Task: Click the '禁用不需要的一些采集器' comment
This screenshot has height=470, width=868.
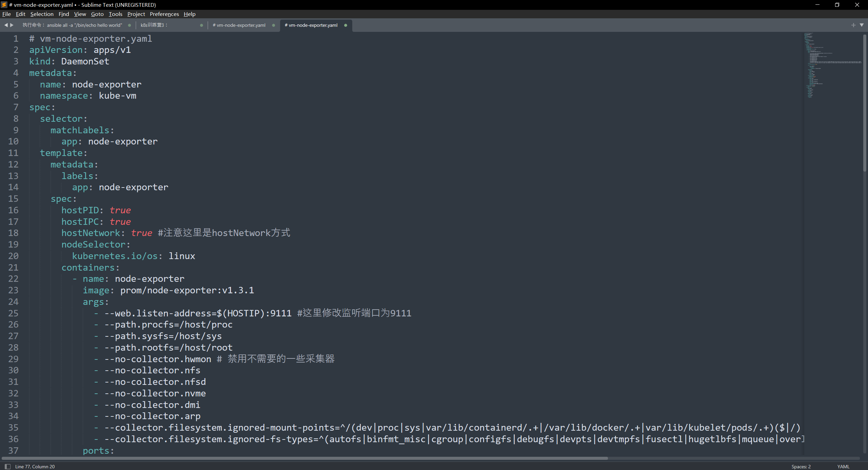Action: point(281,359)
